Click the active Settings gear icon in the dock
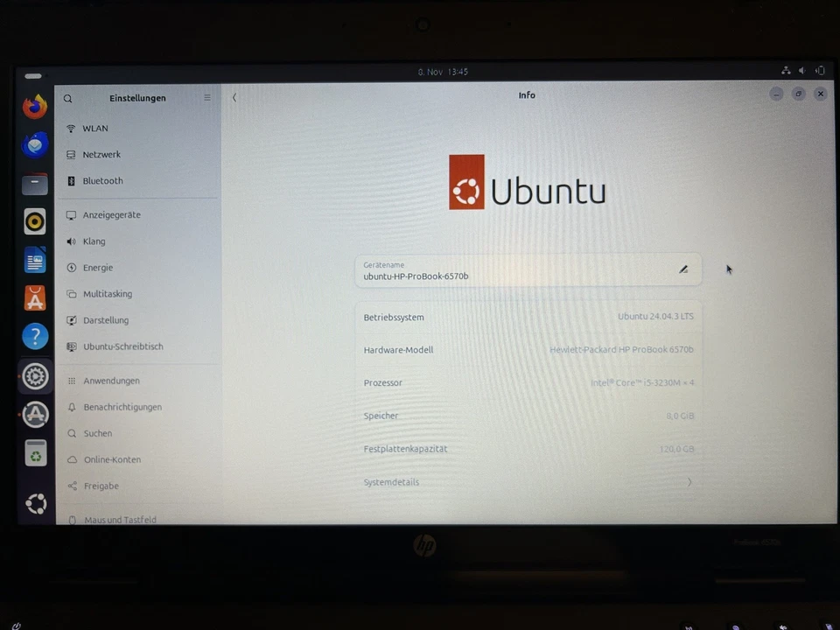This screenshot has height=630, width=840. pyautogui.click(x=35, y=376)
